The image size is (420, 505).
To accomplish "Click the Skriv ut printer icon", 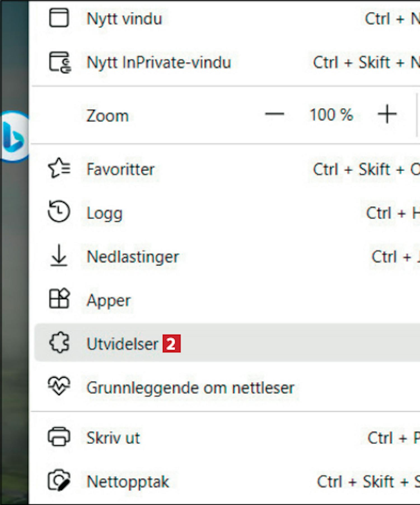I will click(59, 436).
